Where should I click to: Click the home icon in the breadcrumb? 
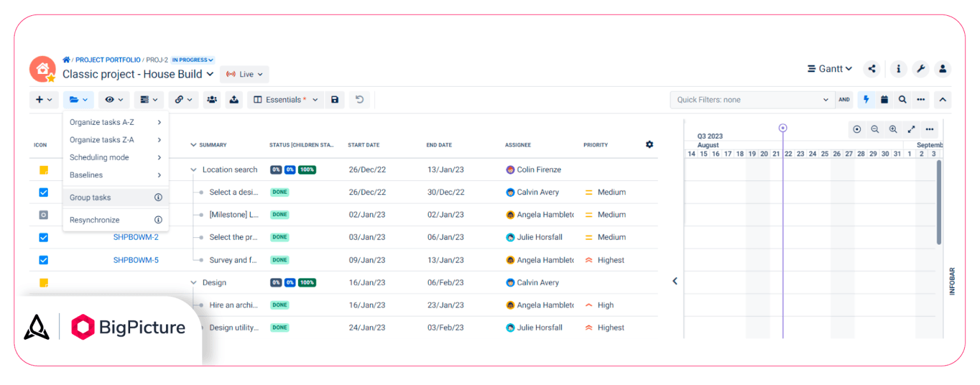pos(66,60)
